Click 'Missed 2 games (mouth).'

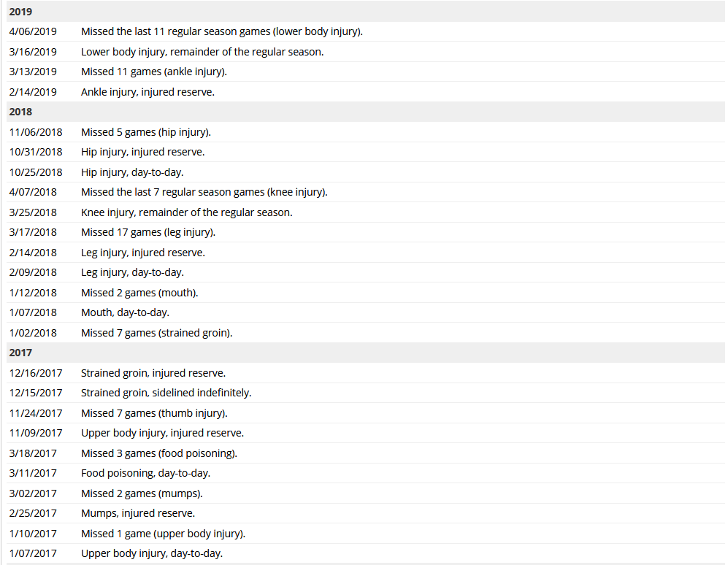pyautogui.click(x=139, y=293)
